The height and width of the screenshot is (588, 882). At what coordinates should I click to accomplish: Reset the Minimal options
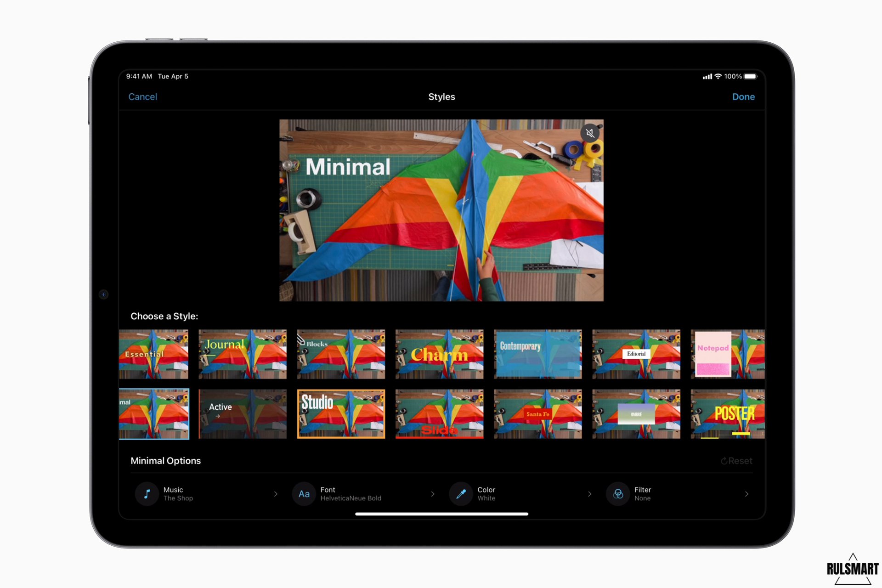point(736,461)
